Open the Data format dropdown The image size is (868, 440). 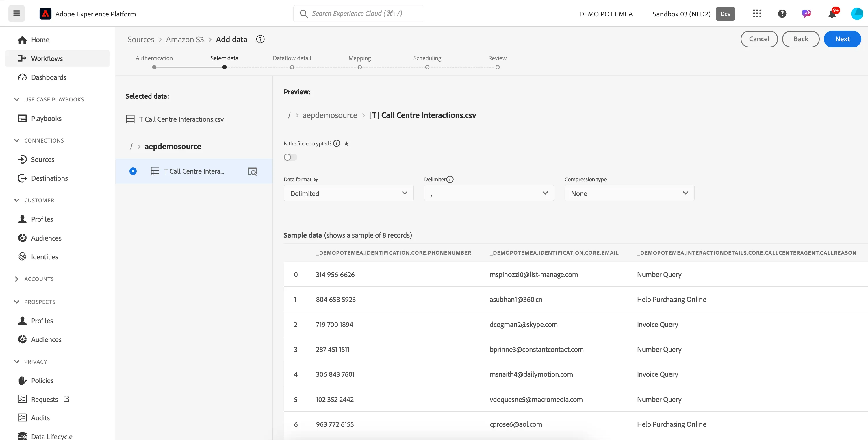click(348, 193)
